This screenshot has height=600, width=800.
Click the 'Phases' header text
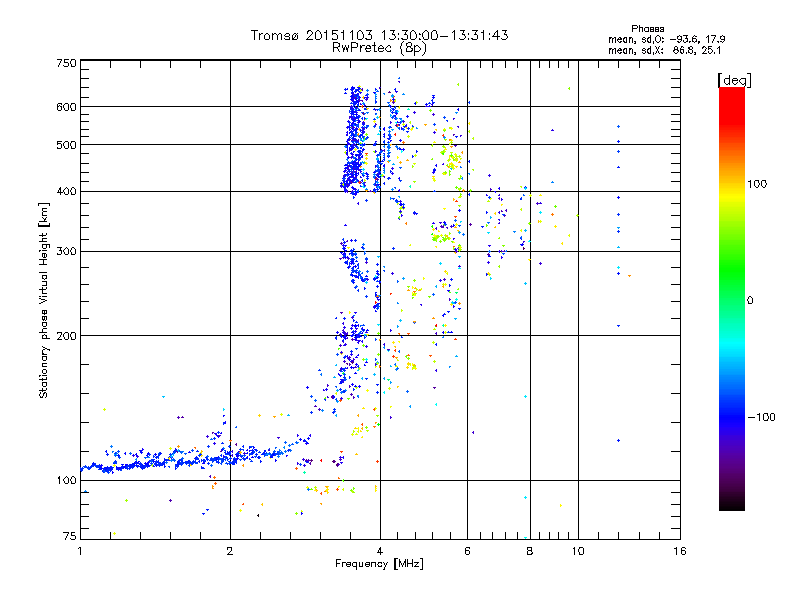point(647,29)
